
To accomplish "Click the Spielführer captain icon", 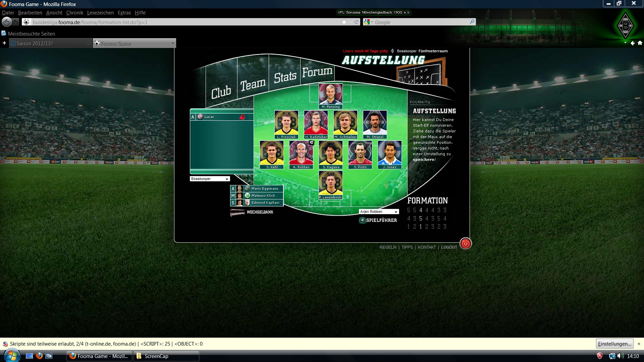I will pyautogui.click(x=362, y=220).
